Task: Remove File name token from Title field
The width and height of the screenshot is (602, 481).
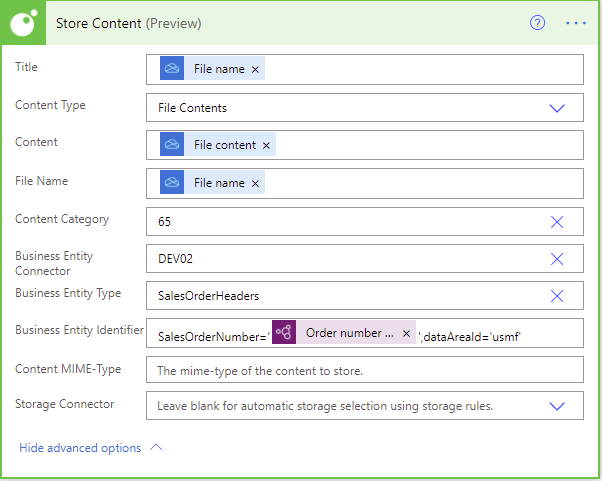Action: click(255, 69)
